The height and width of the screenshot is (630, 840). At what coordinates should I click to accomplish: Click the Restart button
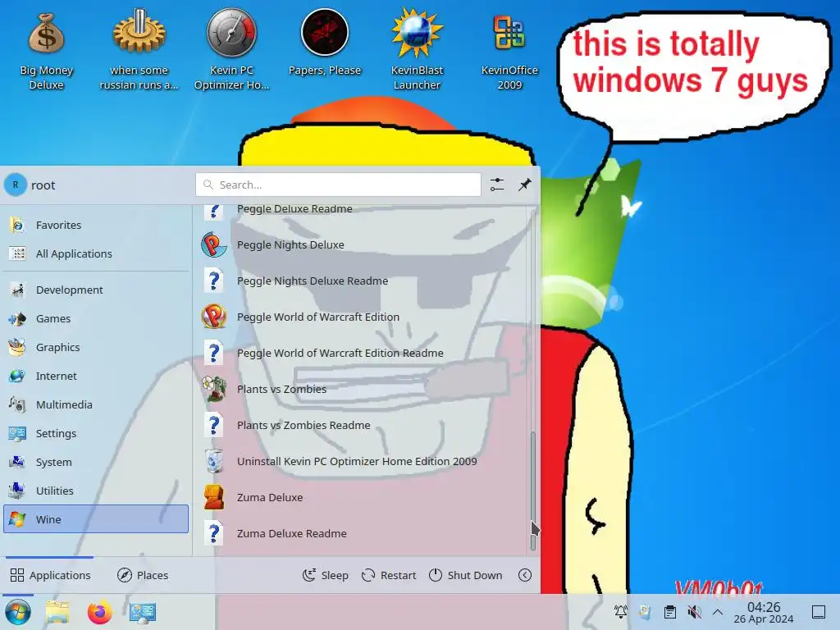coord(389,575)
